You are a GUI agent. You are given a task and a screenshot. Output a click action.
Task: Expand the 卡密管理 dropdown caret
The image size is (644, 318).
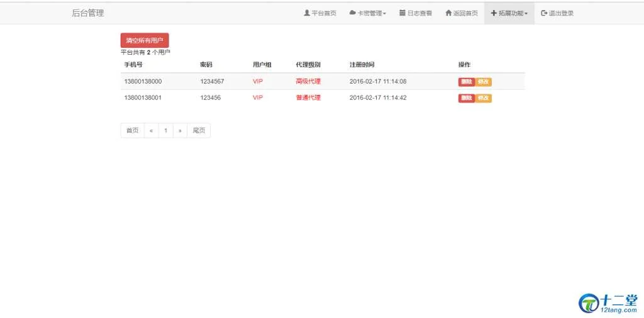click(385, 14)
